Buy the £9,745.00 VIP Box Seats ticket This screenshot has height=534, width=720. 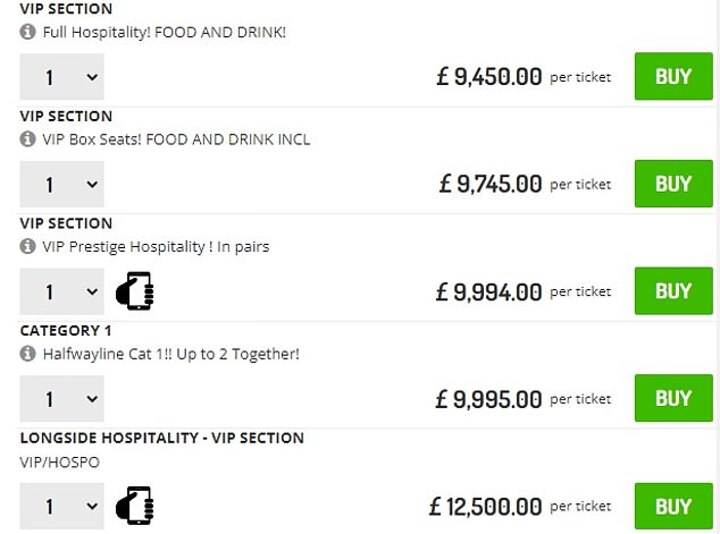673,184
